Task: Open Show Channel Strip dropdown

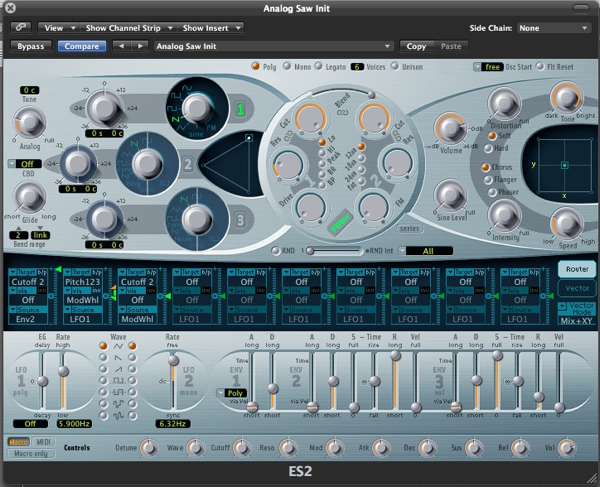Action: tap(129, 28)
